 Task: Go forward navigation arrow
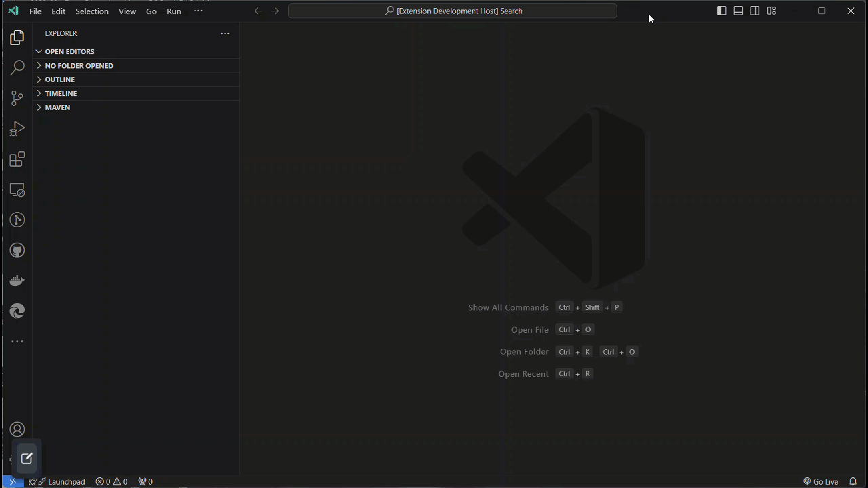click(x=275, y=11)
